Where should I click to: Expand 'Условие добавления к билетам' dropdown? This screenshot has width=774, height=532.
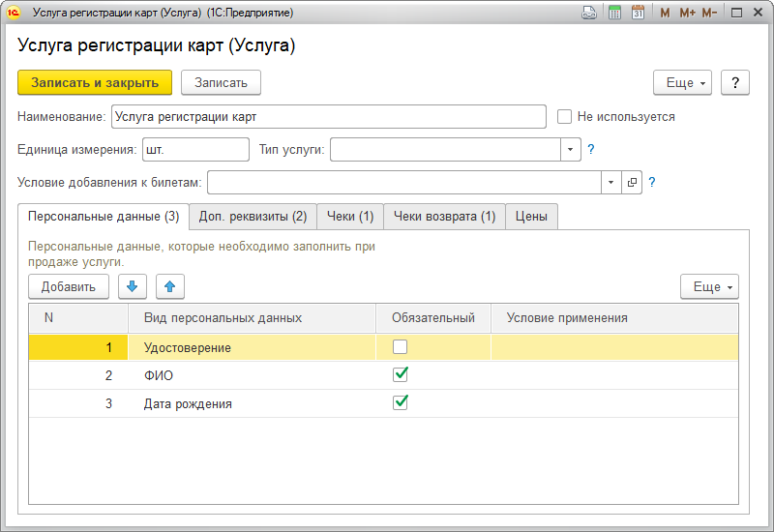pyautogui.click(x=610, y=182)
